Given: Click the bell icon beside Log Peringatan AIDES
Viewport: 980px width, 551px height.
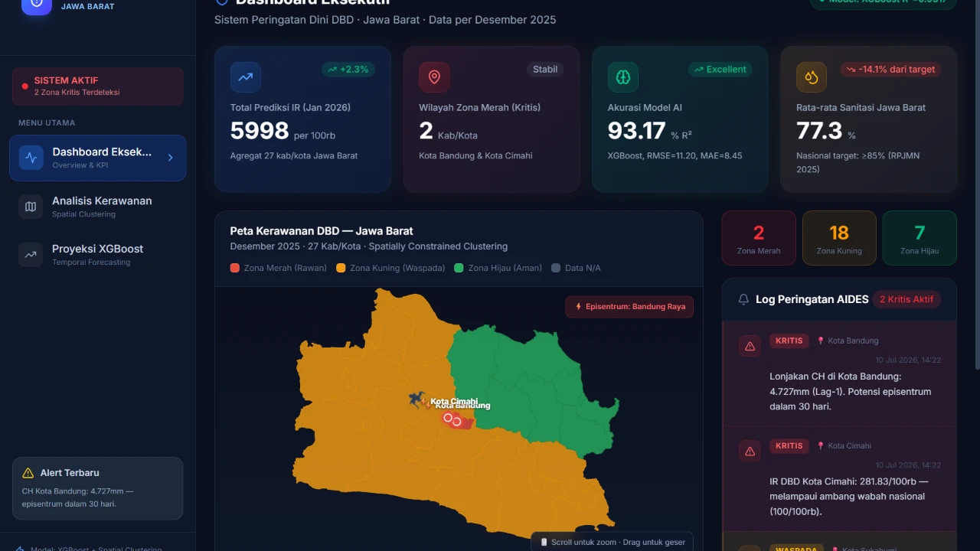Looking at the screenshot, I should pyautogui.click(x=743, y=299).
